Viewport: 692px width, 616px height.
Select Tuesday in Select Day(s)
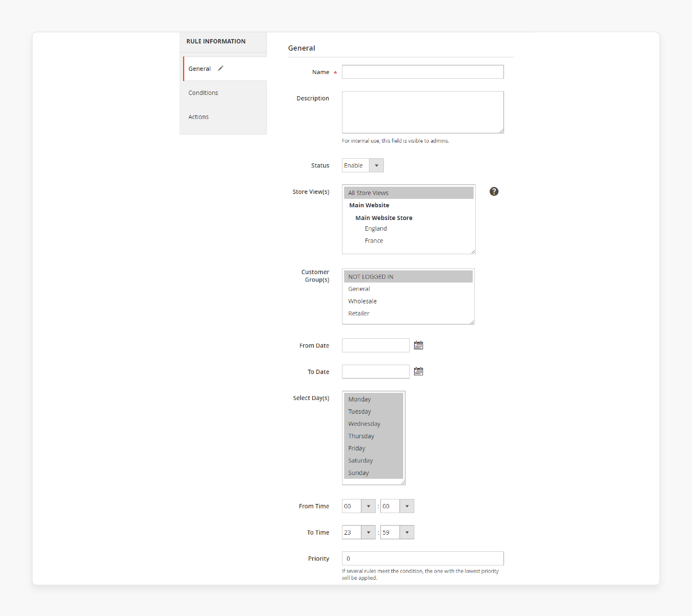pyautogui.click(x=374, y=411)
